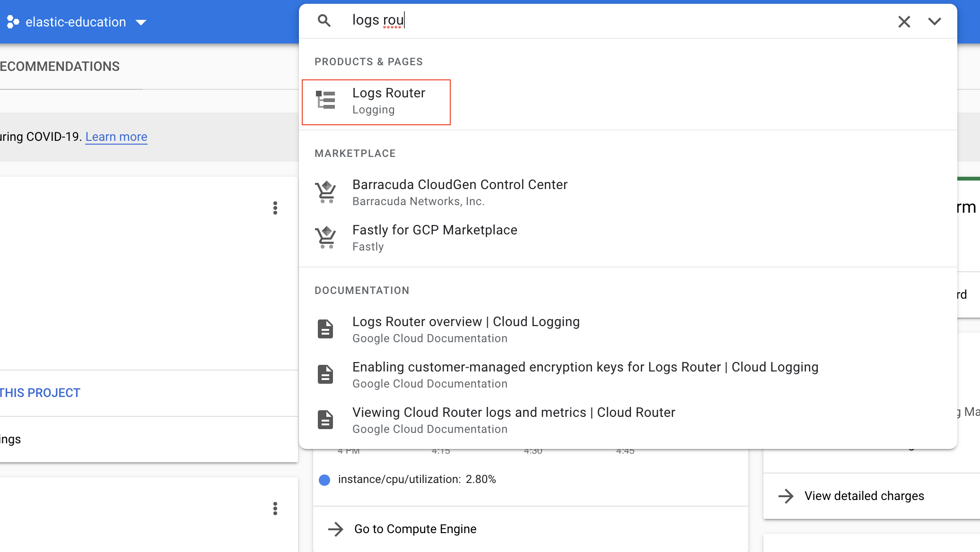
Task: Click the customer-managed encryption keys document icon
Action: [x=325, y=374]
